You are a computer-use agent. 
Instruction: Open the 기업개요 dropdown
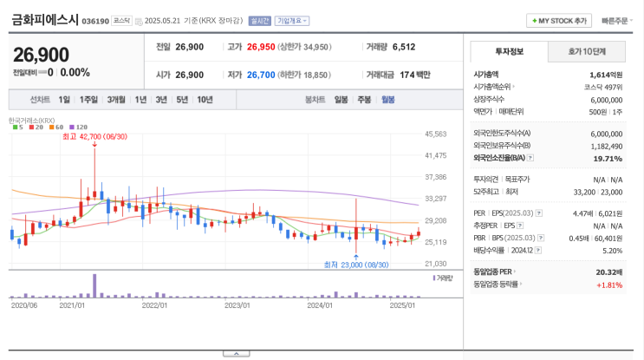click(x=291, y=21)
